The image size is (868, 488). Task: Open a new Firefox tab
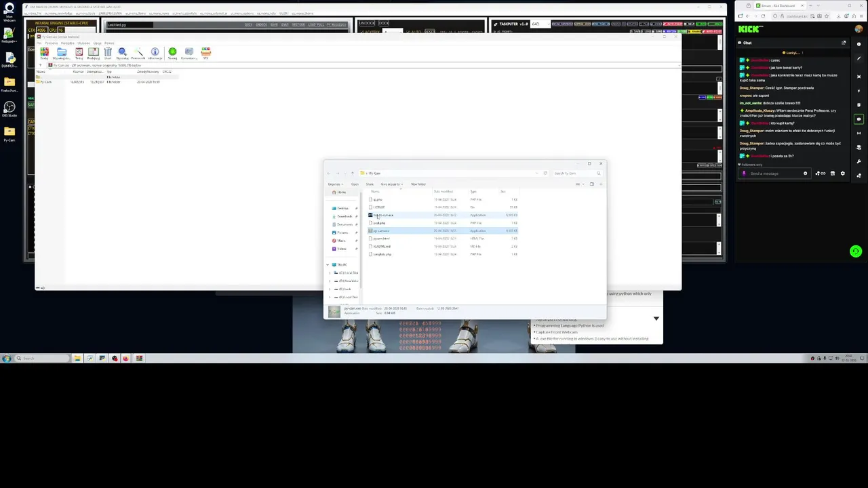tap(810, 5)
